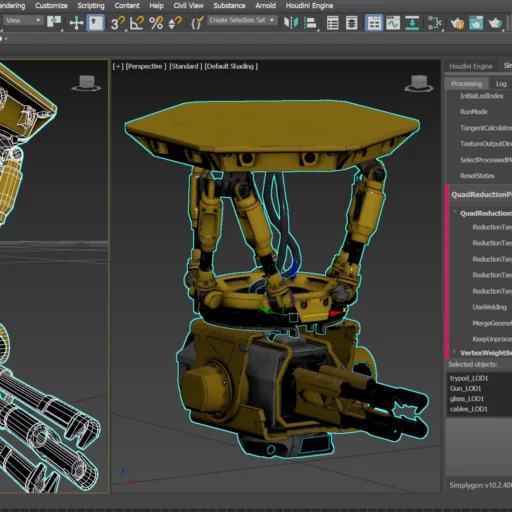The width and height of the screenshot is (512, 512).
Task: Open the Houdini Engine menu
Action: pyautogui.click(x=309, y=6)
